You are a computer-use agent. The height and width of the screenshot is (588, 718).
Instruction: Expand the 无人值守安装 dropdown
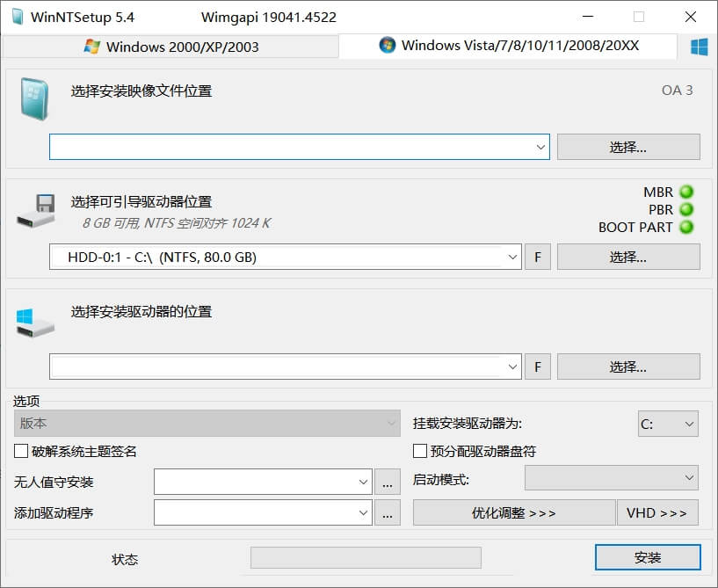(363, 482)
